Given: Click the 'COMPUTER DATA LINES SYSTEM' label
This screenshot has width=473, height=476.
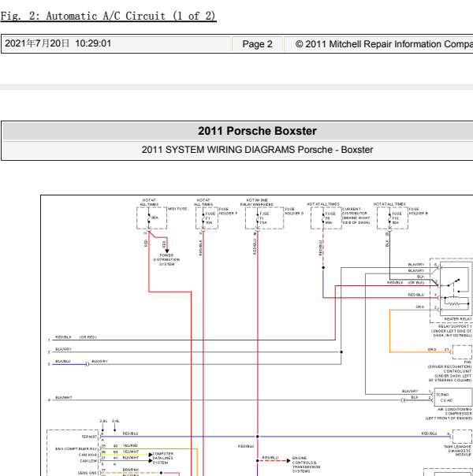Looking at the screenshot, I should 162,458.
